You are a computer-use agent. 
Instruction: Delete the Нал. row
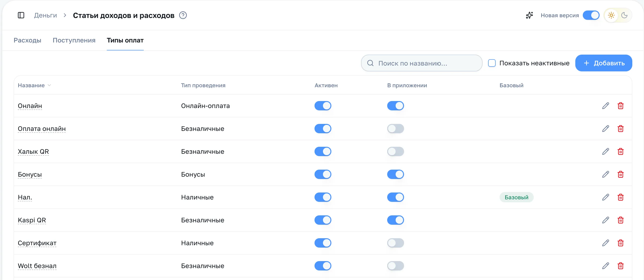620,197
